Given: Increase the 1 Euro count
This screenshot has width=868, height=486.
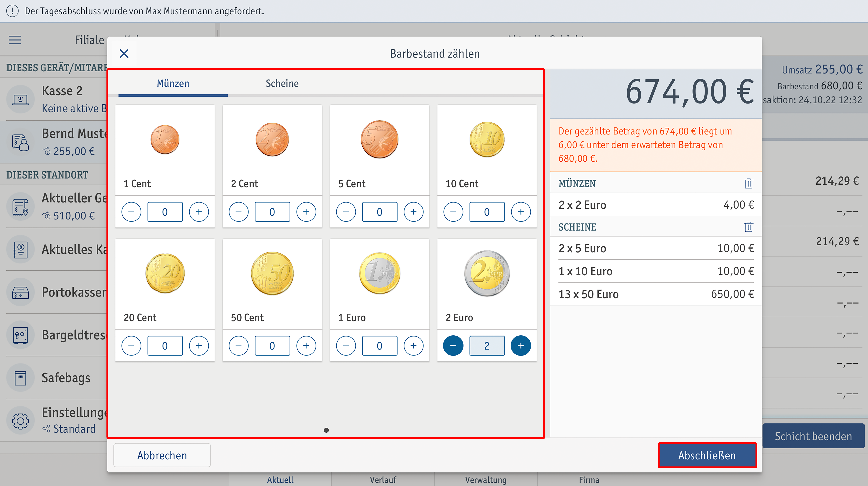Looking at the screenshot, I should (413, 346).
